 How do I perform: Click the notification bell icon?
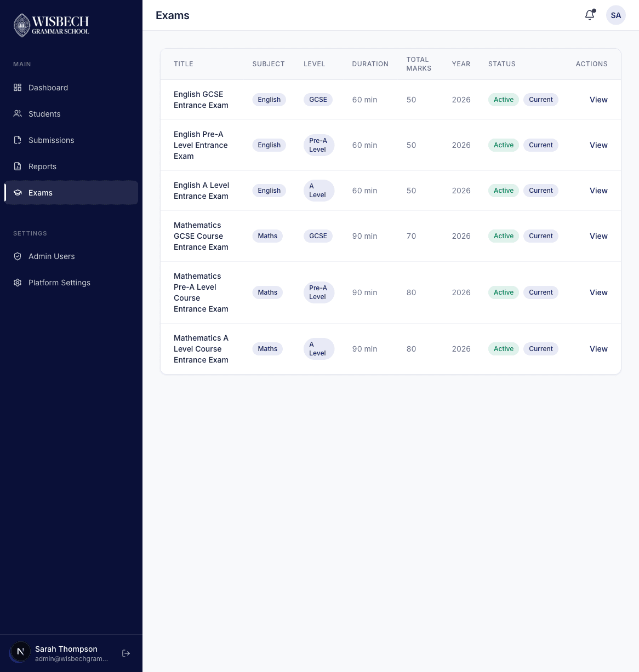(x=590, y=15)
